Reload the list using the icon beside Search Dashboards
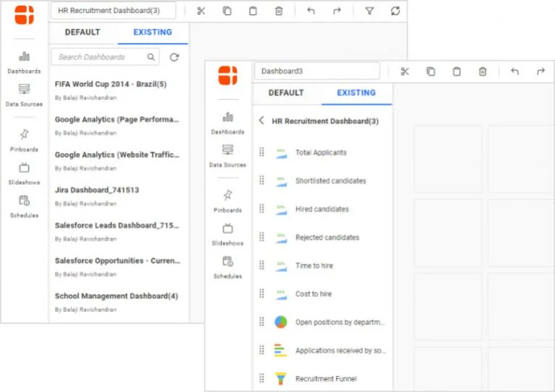The image size is (555, 392). tap(173, 57)
